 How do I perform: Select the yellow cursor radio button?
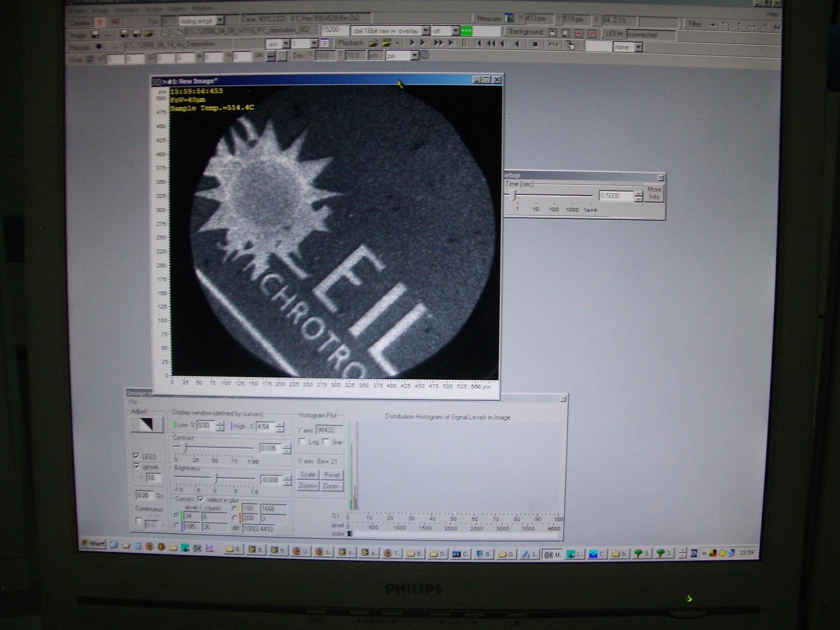click(234, 508)
